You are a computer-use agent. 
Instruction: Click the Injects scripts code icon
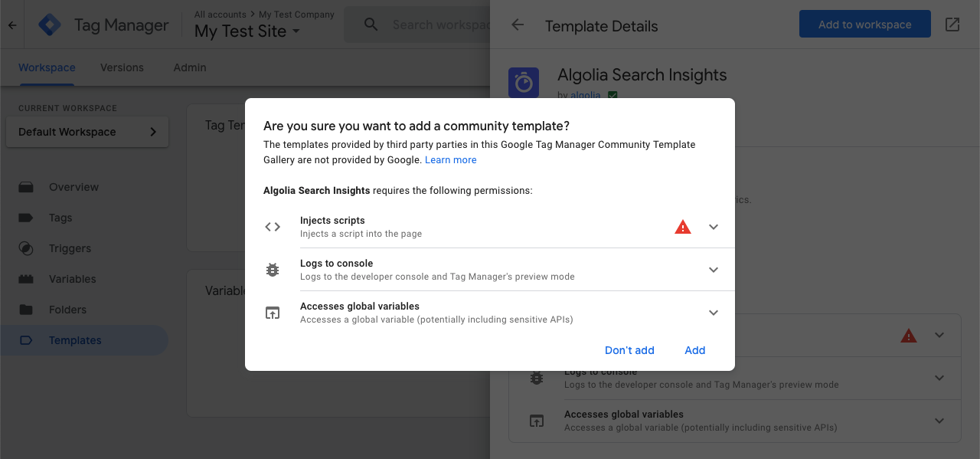(x=273, y=226)
